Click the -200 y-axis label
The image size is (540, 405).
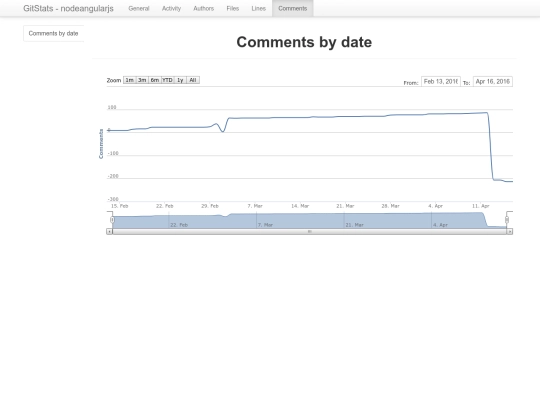[x=113, y=176]
